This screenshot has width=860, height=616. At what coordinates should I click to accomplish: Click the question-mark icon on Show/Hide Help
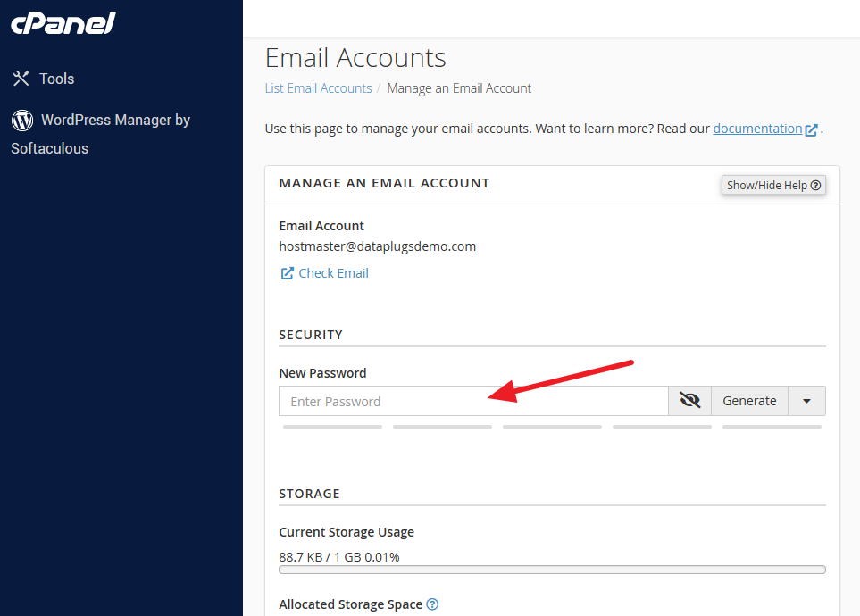click(815, 185)
